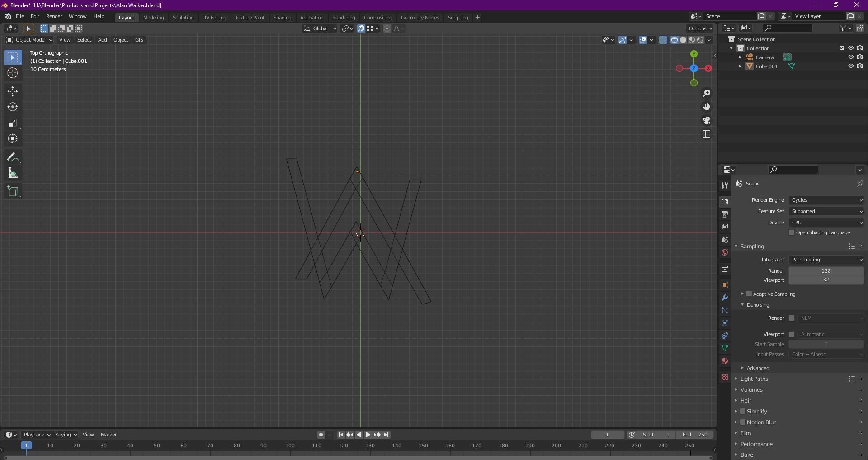The width and height of the screenshot is (868, 460).
Task: Open the Particle properties tab
Action: click(x=725, y=310)
